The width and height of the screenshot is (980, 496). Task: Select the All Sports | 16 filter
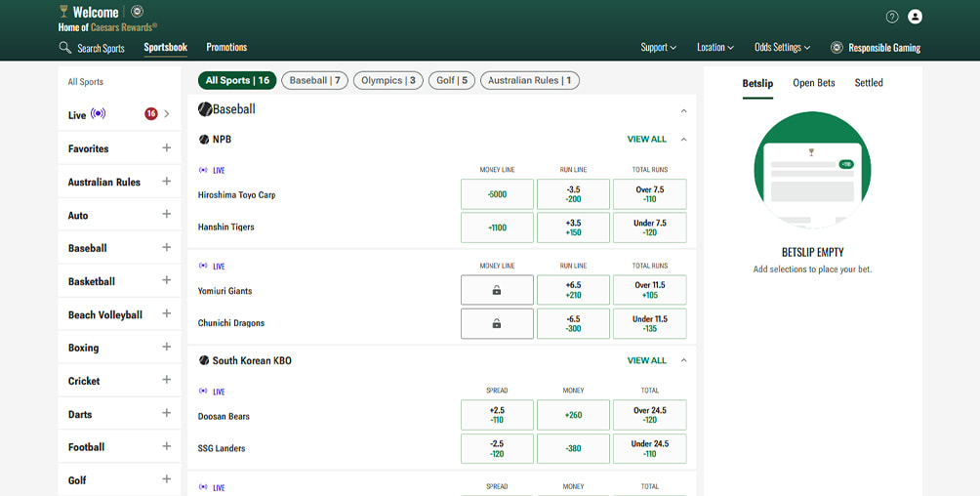pyautogui.click(x=237, y=81)
